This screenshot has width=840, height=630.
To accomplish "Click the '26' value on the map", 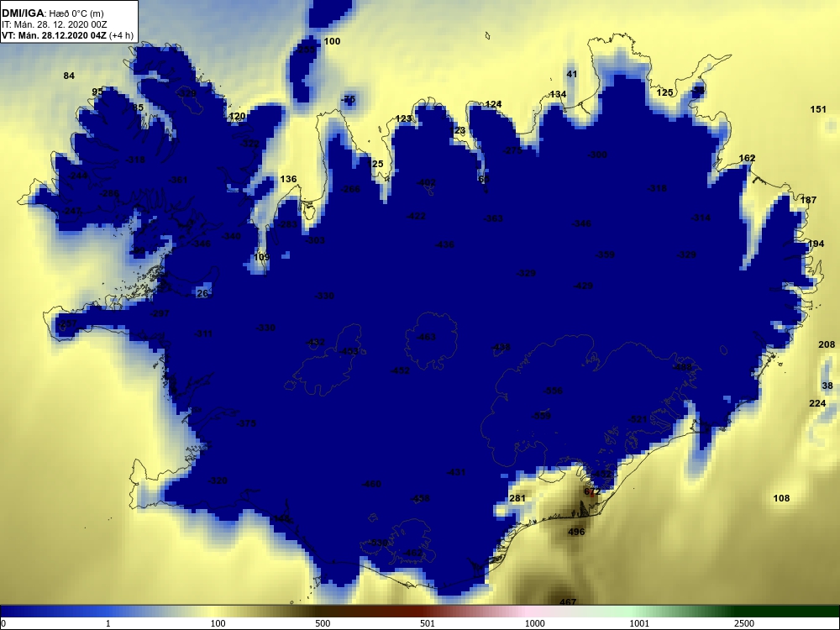I will [x=202, y=293].
